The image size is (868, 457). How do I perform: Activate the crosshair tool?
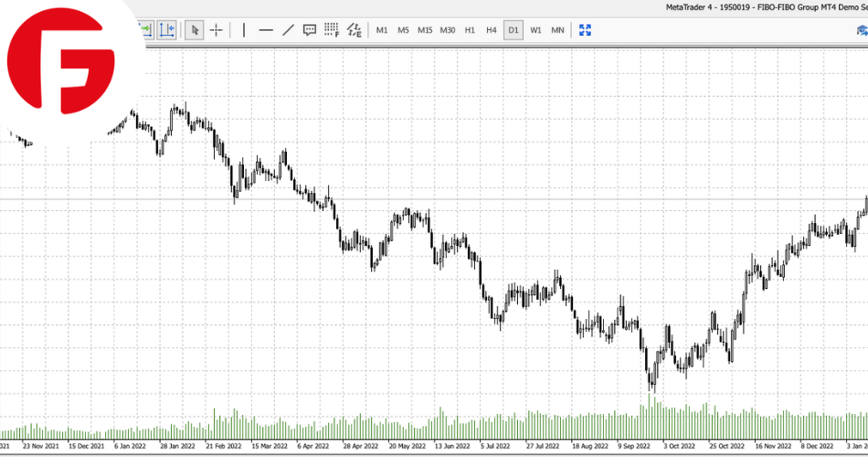[216, 30]
